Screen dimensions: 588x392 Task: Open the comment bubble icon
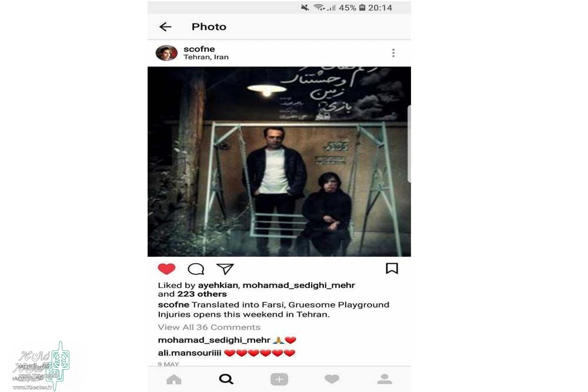196,269
